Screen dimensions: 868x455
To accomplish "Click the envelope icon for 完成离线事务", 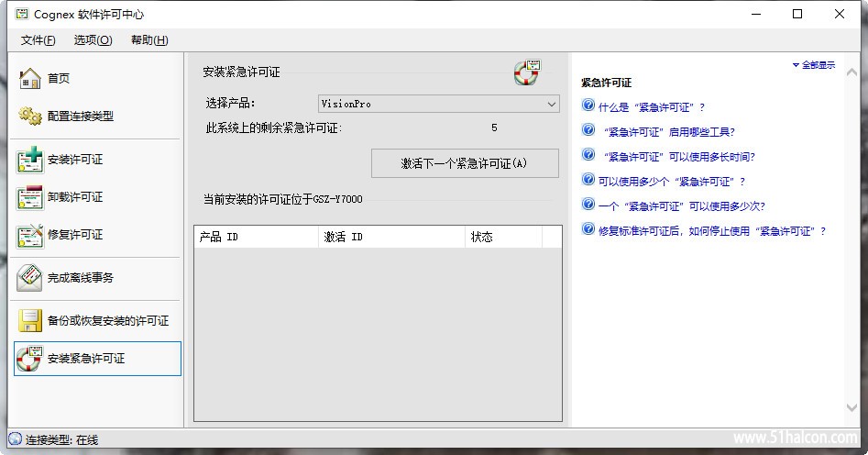I will tap(29, 278).
